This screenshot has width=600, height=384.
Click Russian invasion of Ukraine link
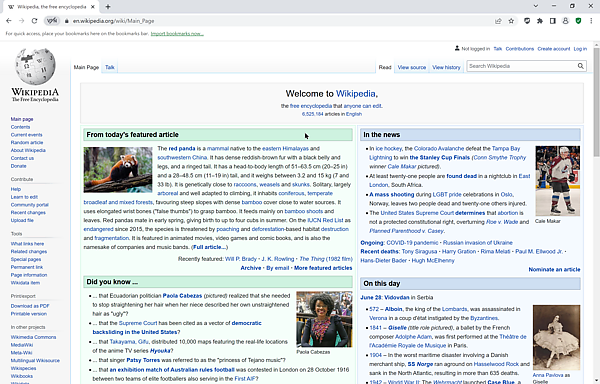(478, 243)
